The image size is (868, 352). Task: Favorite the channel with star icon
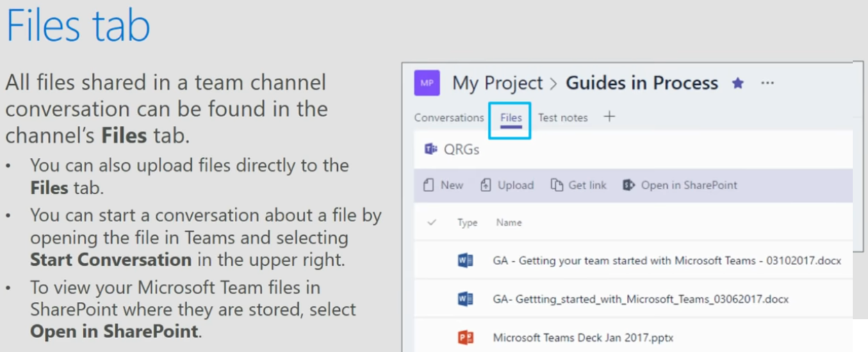[738, 83]
